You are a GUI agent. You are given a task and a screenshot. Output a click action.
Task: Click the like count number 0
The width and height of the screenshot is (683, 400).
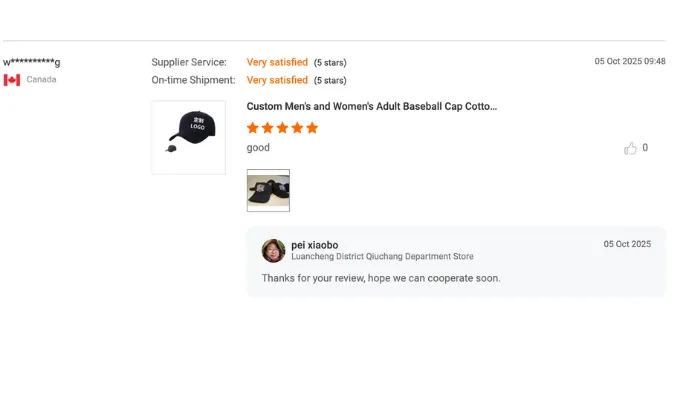click(645, 148)
